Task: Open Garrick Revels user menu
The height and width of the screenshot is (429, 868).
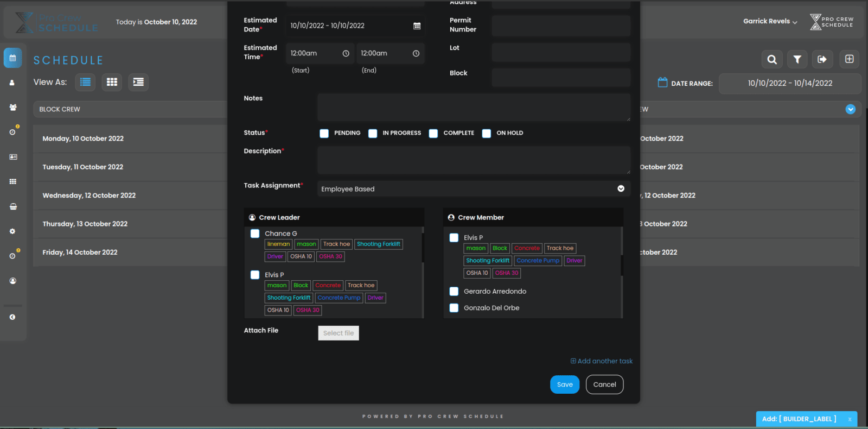Action: [x=770, y=22]
